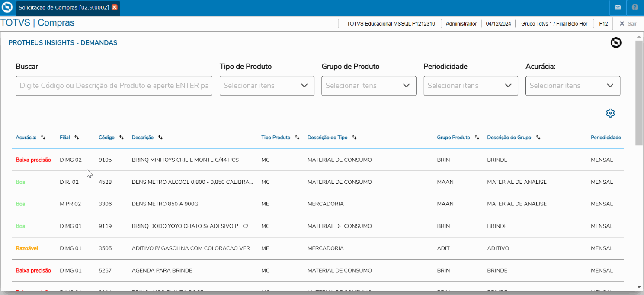The width and height of the screenshot is (644, 295).
Task: Click the Sair button
Action: click(x=628, y=24)
